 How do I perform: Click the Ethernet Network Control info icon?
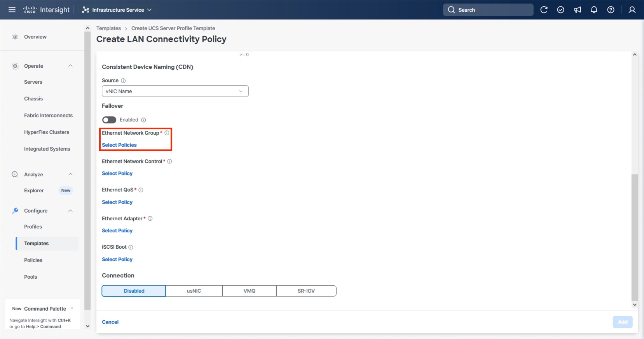click(x=169, y=161)
